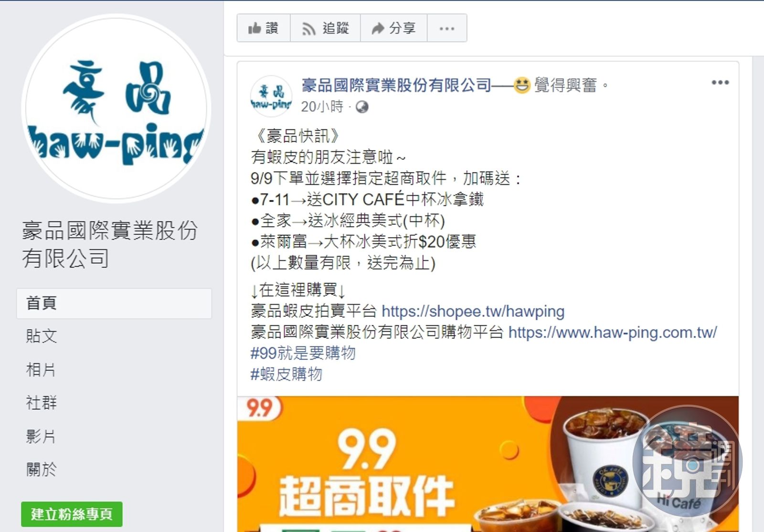This screenshot has width=764, height=532.
Task: Click the #99就是要購物 hashtag
Action: tap(303, 354)
